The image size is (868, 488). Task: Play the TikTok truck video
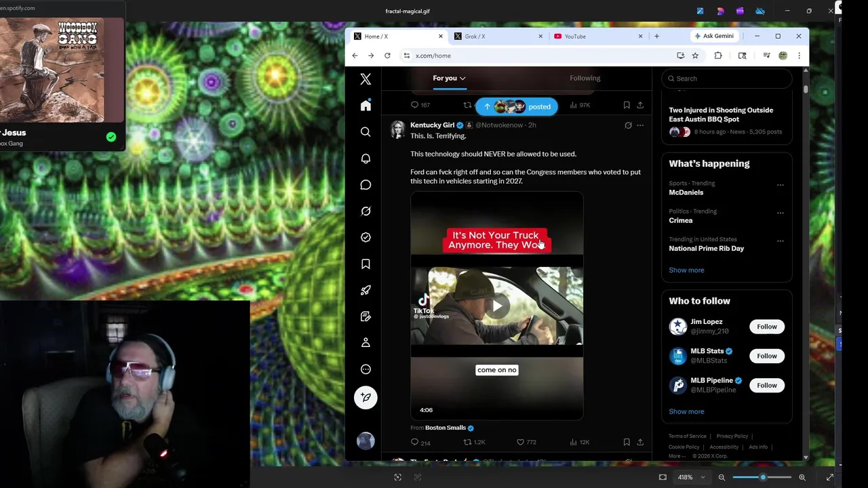[497, 306]
